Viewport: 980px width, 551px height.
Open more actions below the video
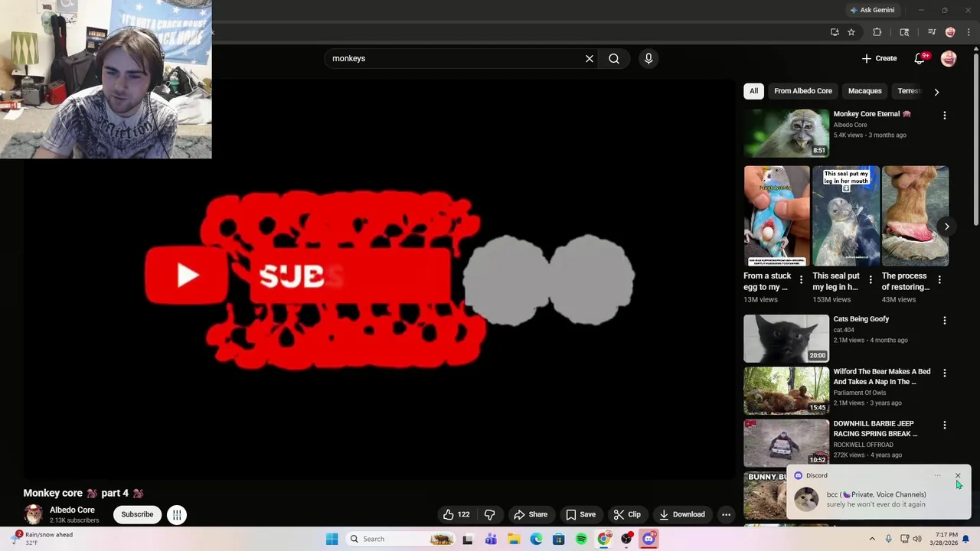tap(726, 514)
